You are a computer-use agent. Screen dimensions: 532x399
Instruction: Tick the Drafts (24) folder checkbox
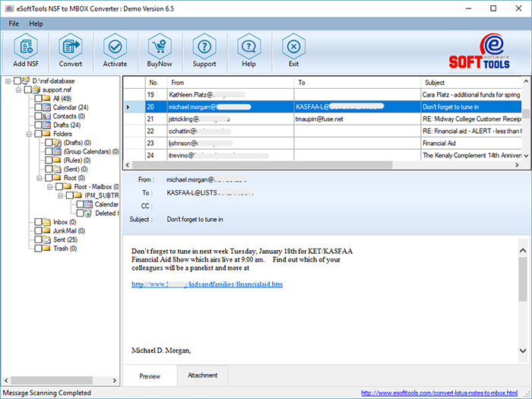coord(37,125)
